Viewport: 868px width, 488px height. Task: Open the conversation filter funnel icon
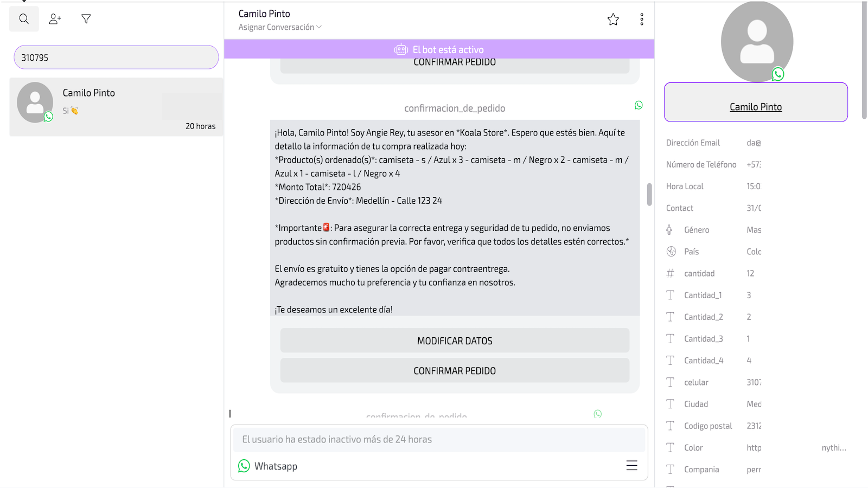coord(86,19)
